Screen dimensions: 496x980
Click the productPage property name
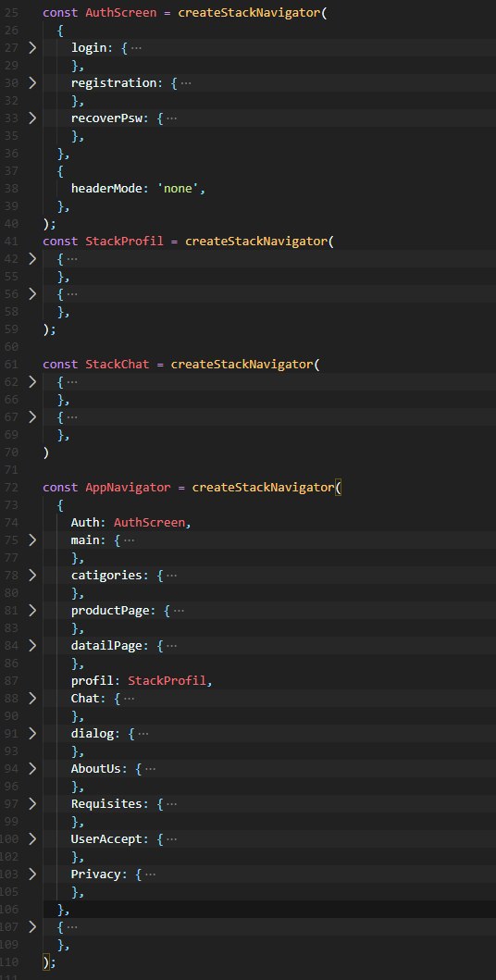tap(110, 609)
